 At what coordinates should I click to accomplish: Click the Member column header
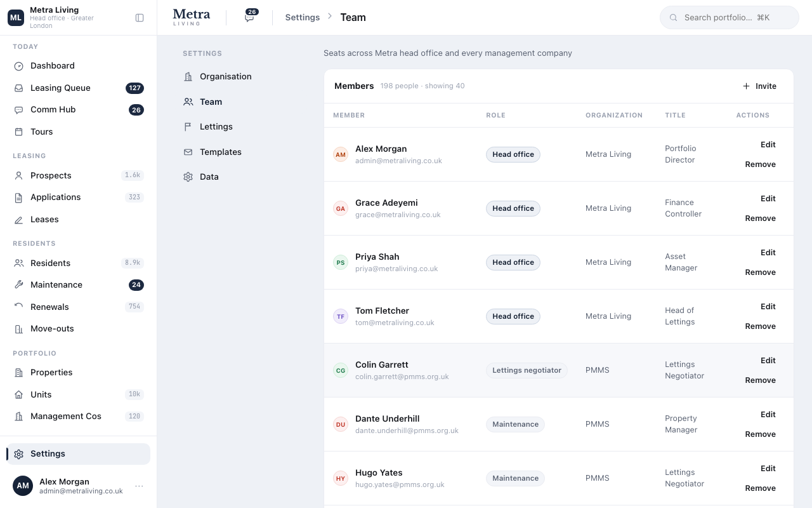(x=349, y=116)
